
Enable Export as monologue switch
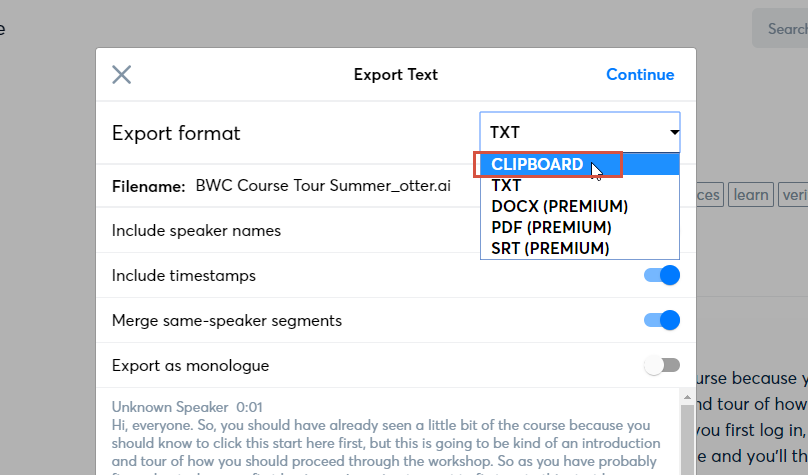pos(661,366)
